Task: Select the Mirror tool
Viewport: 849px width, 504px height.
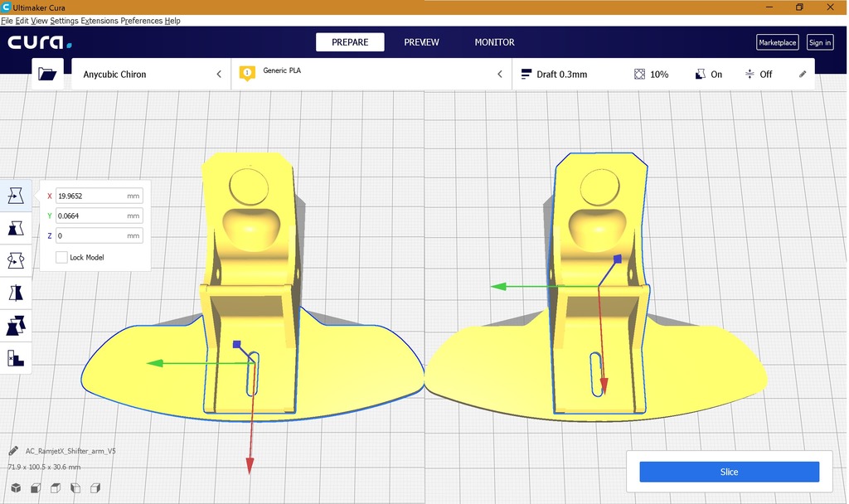Action: point(15,292)
